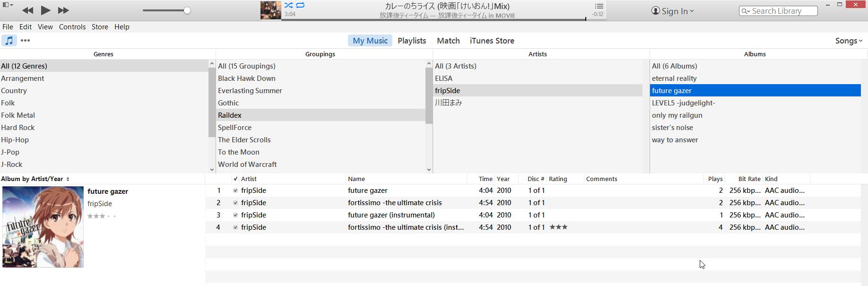The image size is (868, 286).
Task: Click the Sign In account icon
Action: pos(655,11)
